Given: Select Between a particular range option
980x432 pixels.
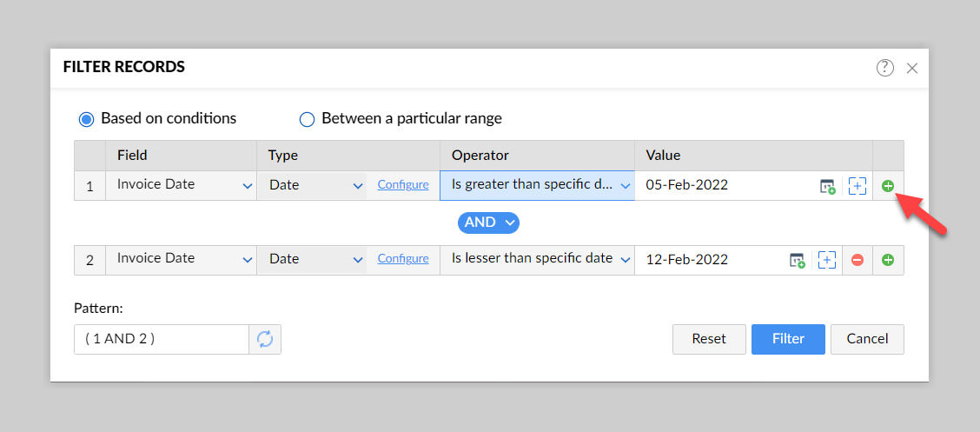Looking at the screenshot, I should (307, 119).
